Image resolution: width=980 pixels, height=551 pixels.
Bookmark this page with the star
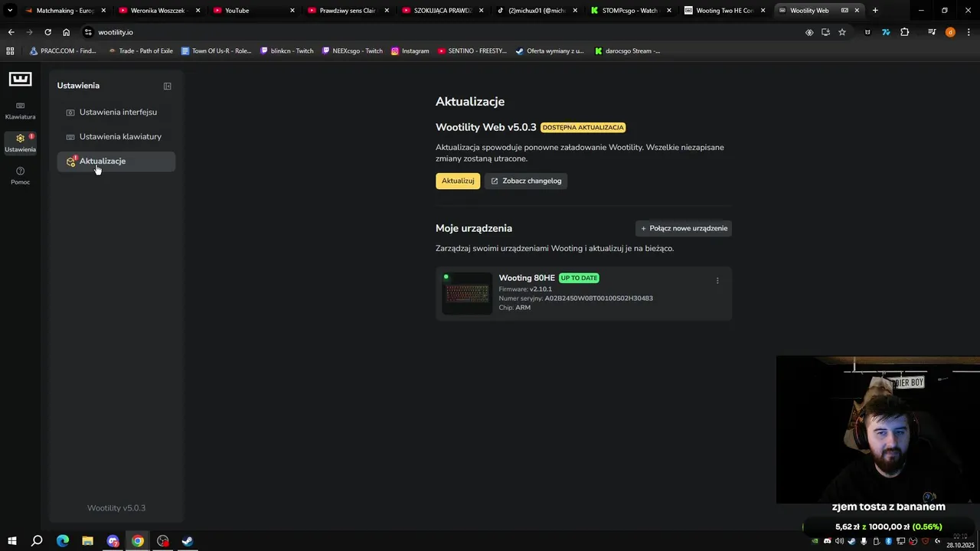pos(842,32)
